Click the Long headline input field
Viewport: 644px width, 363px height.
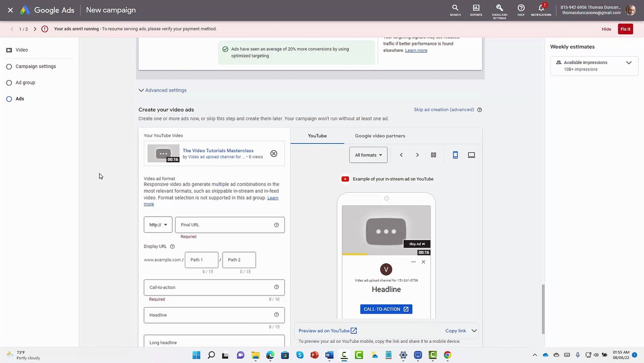(x=214, y=341)
